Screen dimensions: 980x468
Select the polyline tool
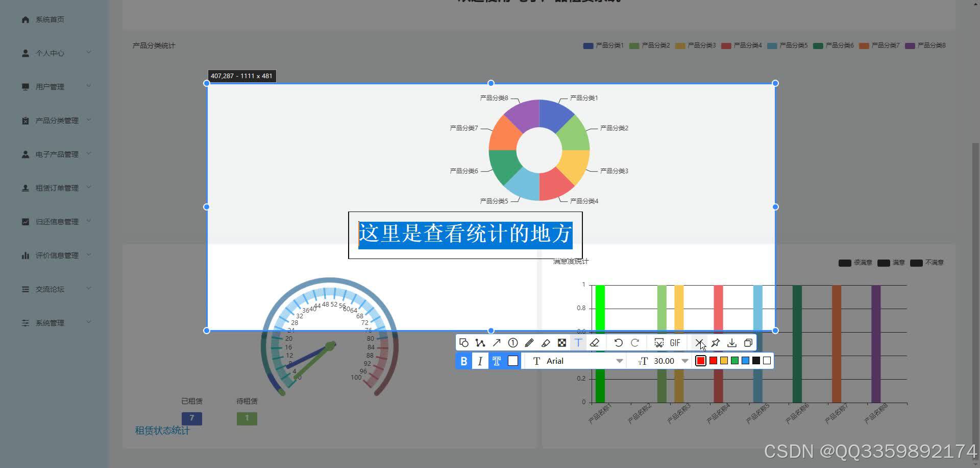point(480,343)
